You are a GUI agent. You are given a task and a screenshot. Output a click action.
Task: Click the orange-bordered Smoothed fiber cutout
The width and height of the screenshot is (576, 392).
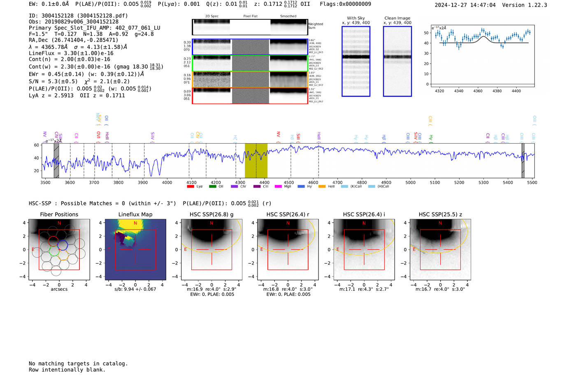click(x=288, y=79)
